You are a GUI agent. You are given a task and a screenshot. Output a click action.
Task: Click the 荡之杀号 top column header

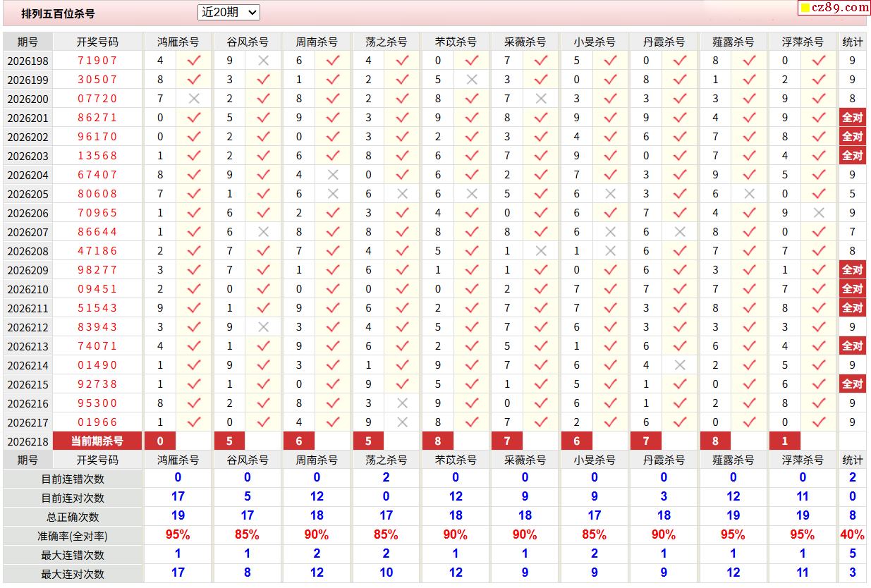(x=386, y=42)
